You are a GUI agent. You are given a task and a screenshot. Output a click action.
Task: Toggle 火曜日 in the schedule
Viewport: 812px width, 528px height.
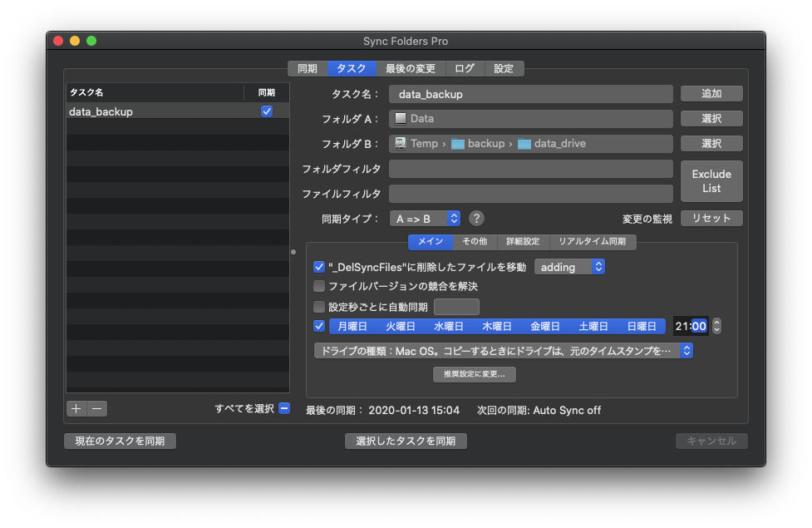[401, 327]
